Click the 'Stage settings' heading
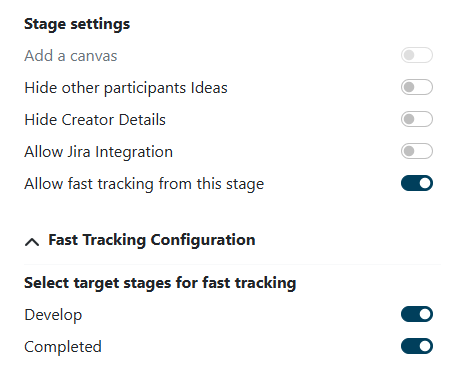Viewport: 462px width, 382px height. 77,24
